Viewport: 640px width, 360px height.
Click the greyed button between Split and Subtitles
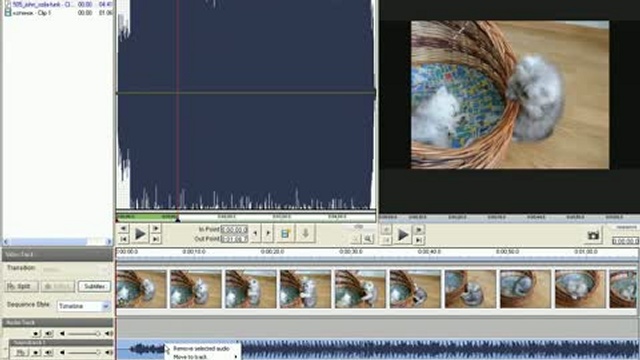(58, 287)
